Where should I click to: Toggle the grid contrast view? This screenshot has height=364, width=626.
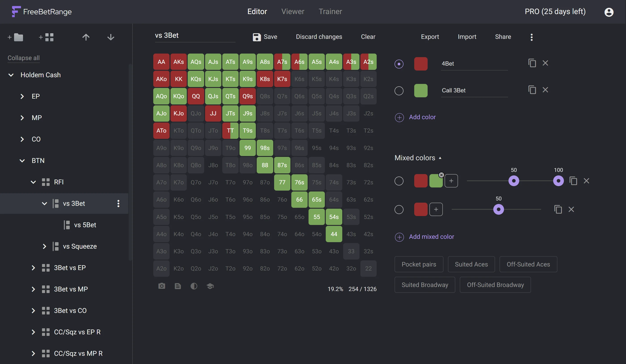(x=194, y=286)
